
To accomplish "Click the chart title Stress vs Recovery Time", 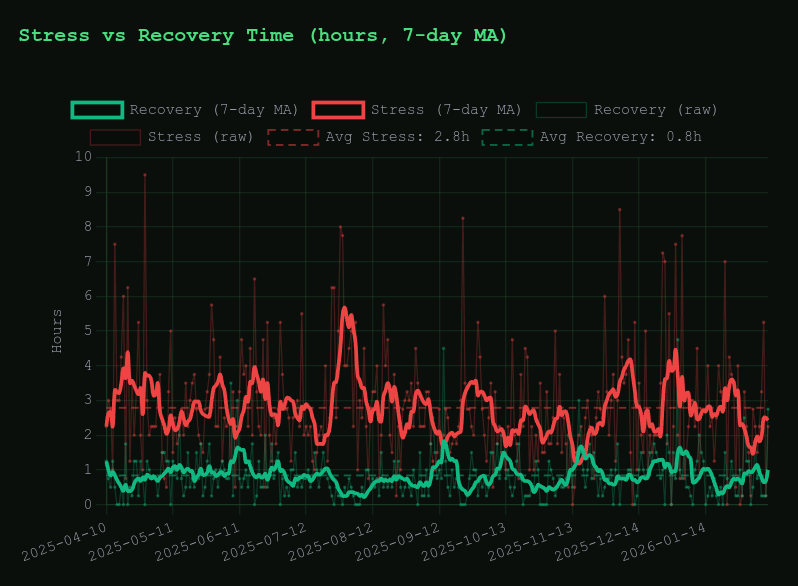I will point(263,36).
